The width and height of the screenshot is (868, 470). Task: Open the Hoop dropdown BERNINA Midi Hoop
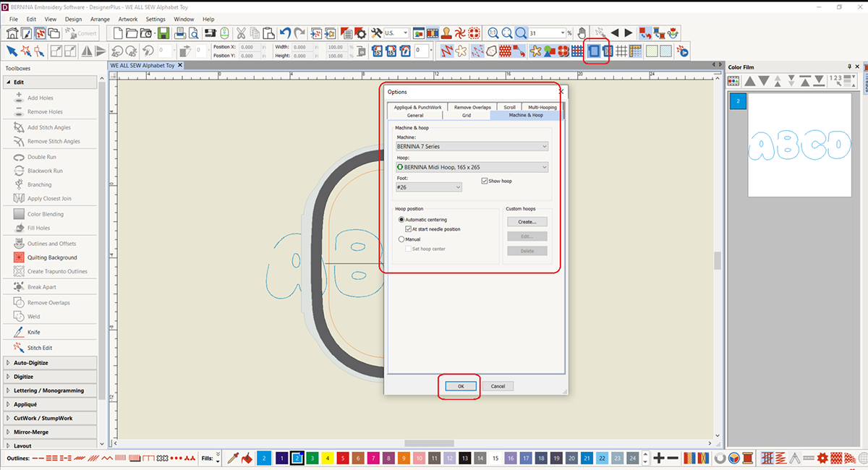point(472,167)
